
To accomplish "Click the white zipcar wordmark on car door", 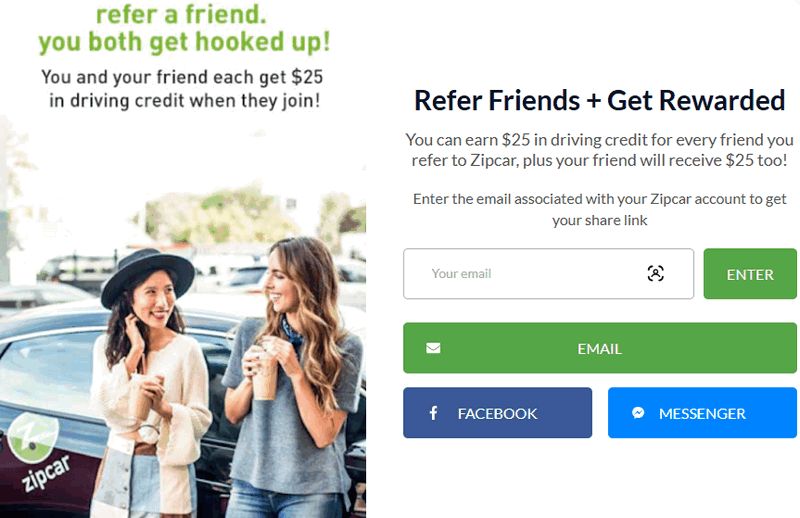I will tap(46, 474).
